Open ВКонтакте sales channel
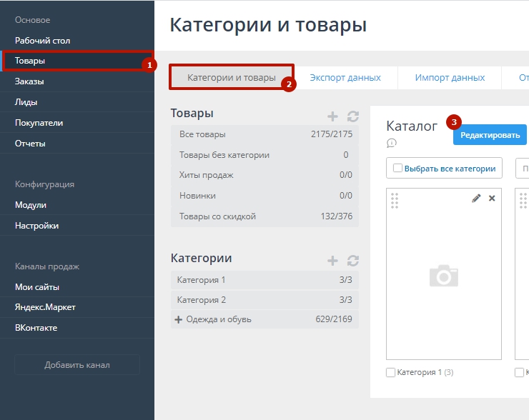Viewport: 529px width, 420px height. point(77,328)
